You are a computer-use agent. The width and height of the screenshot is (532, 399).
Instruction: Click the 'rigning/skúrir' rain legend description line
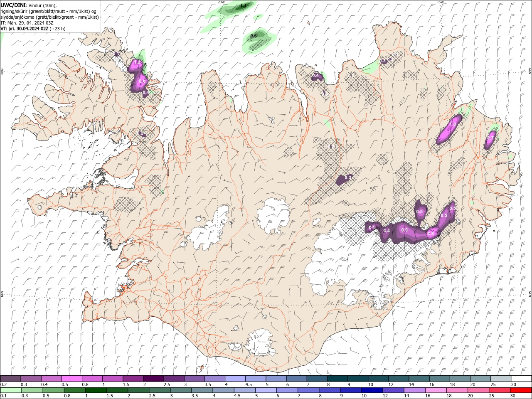(49, 11)
